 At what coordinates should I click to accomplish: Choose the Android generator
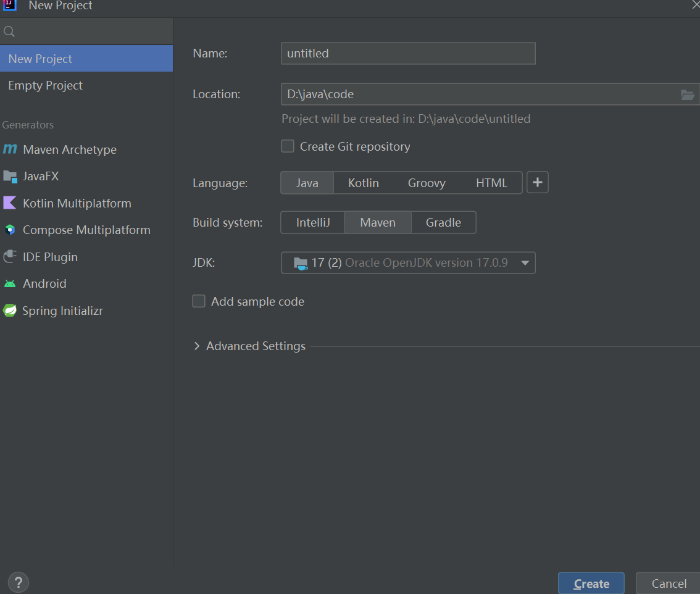86,283
